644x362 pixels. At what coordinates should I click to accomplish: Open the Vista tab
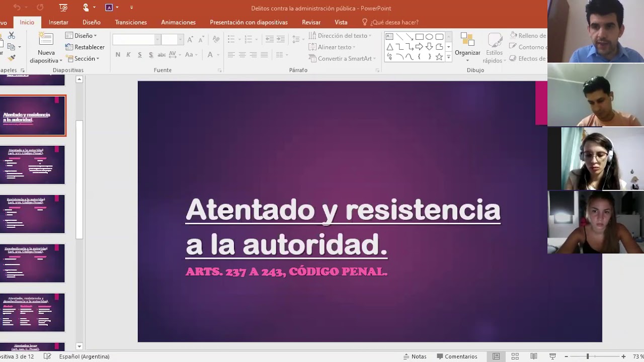click(x=341, y=22)
